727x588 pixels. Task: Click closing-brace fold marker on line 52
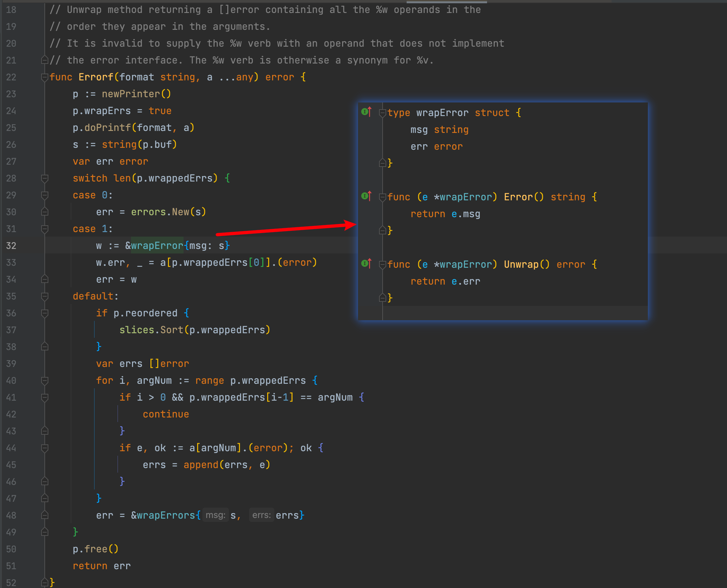click(x=44, y=582)
